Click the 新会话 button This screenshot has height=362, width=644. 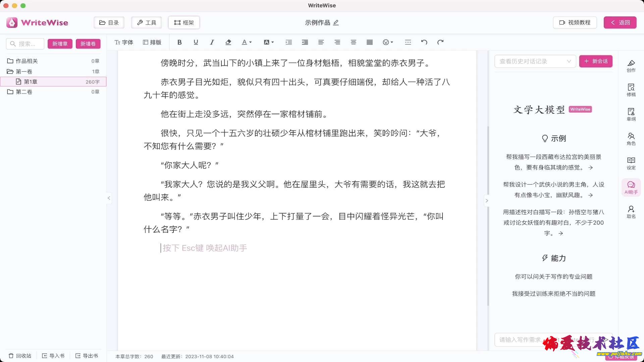coord(596,61)
